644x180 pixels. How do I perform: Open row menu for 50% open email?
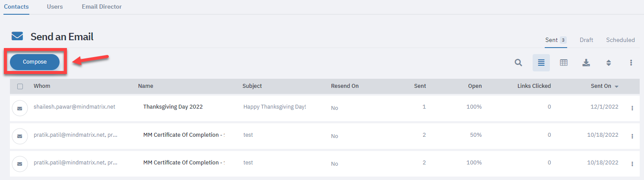[x=632, y=136]
